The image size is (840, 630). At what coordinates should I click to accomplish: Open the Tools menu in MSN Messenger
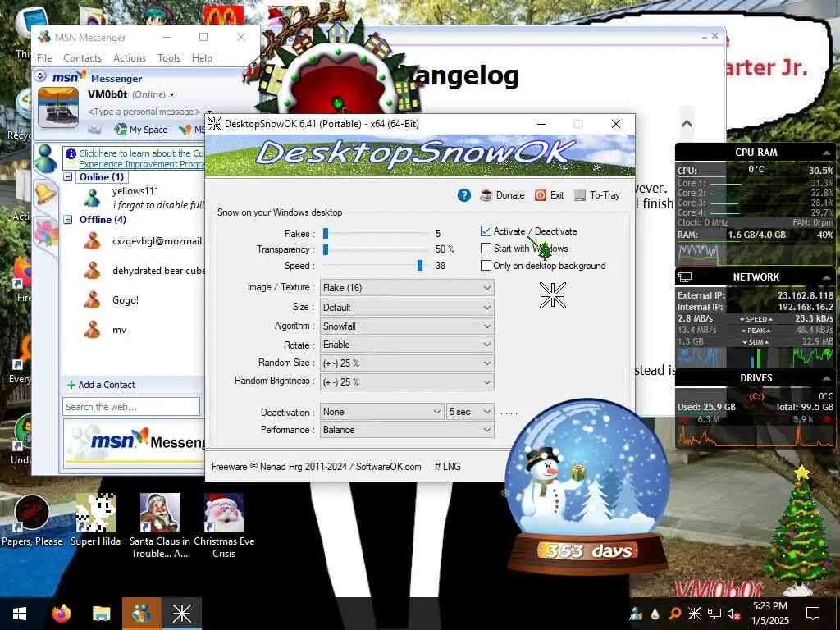pos(169,58)
